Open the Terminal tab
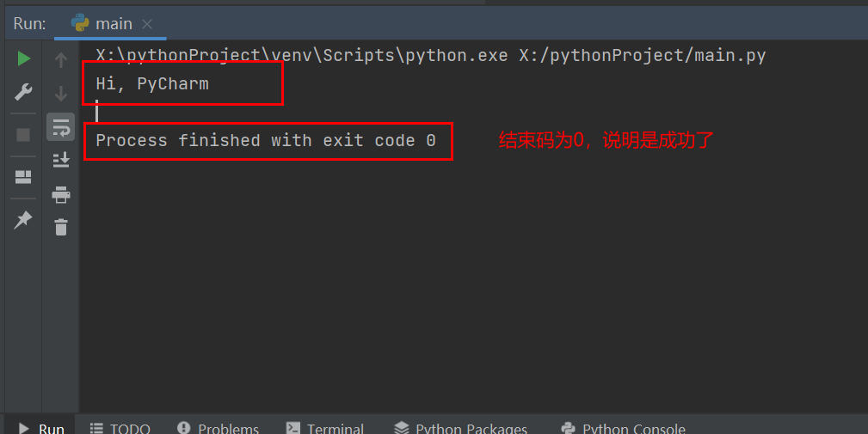The width and height of the screenshot is (868, 434). [325, 428]
